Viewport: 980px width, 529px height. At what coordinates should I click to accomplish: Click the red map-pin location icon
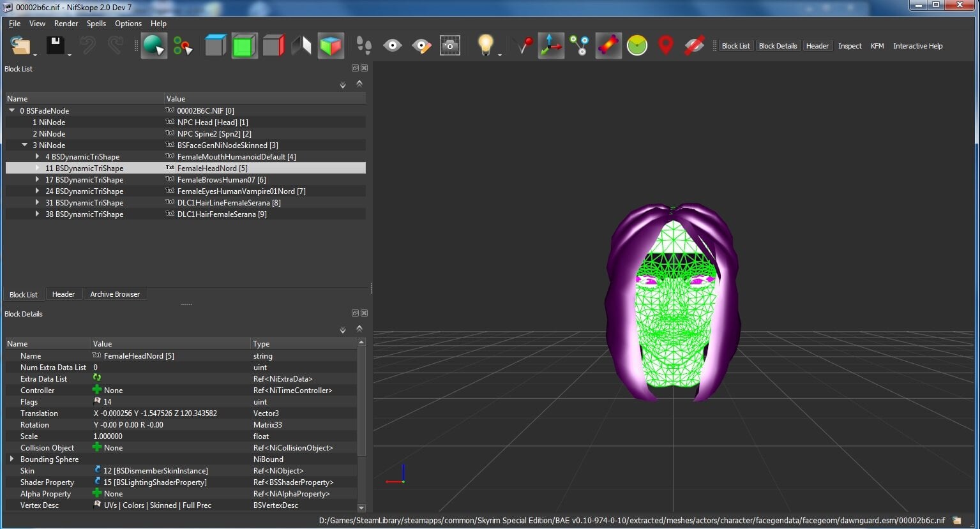point(665,46)
